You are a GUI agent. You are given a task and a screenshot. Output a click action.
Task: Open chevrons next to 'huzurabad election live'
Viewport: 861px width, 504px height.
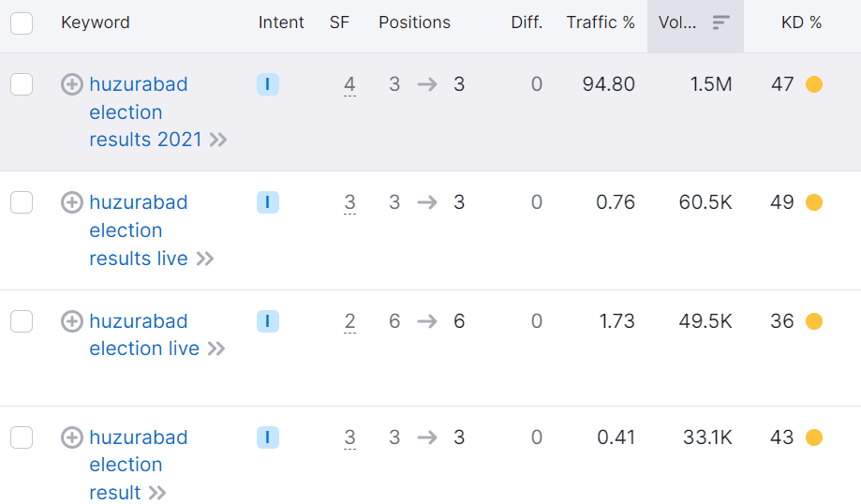coord(216,348)
